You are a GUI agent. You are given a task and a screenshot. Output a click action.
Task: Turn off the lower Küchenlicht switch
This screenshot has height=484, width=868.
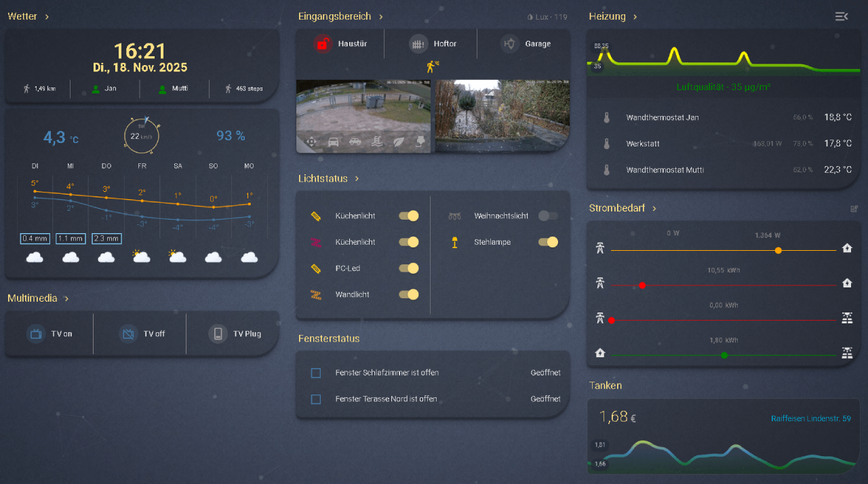click(409, 242)
